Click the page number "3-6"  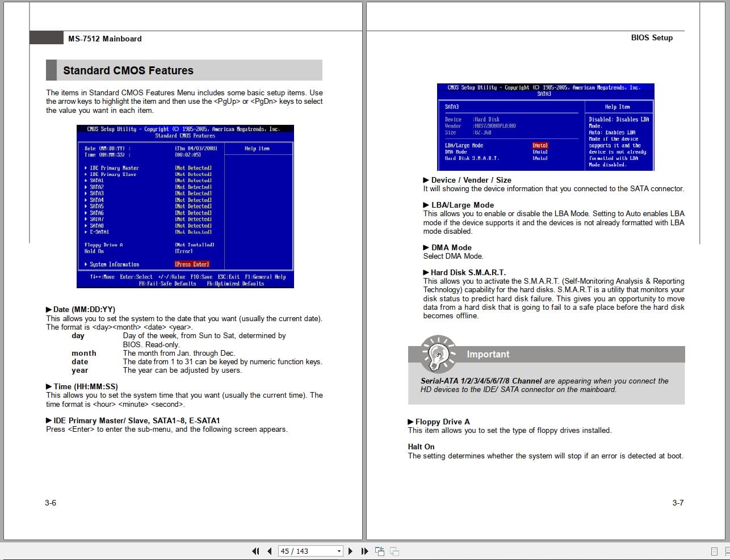point(51,503)
